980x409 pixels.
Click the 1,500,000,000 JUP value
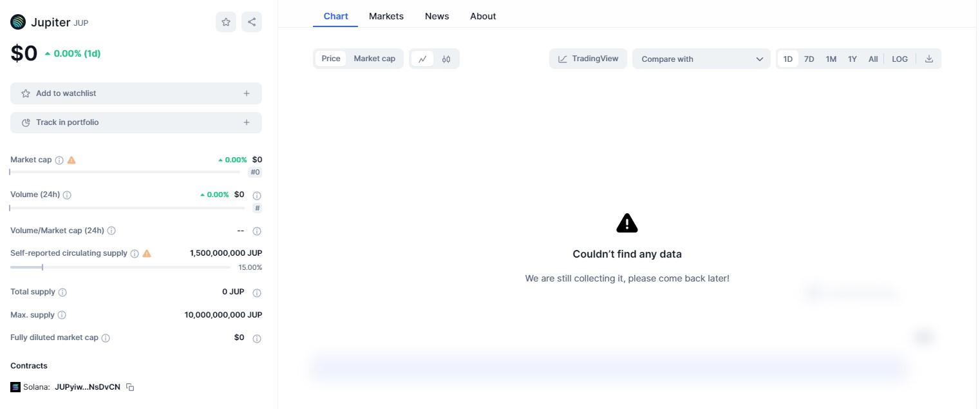[x=226, y=253]
